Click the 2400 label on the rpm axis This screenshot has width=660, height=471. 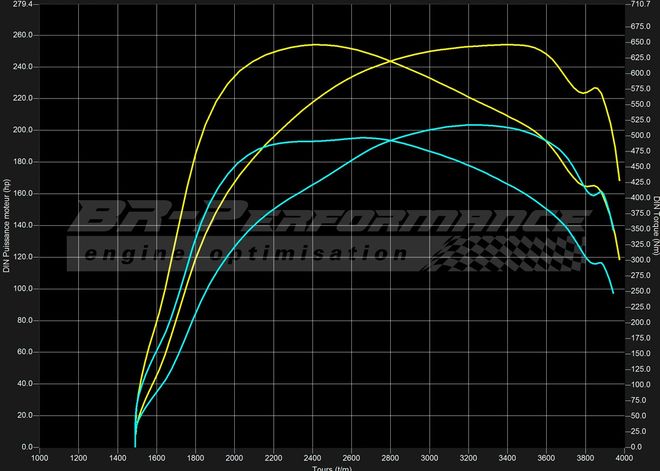(x=312, y=458)
